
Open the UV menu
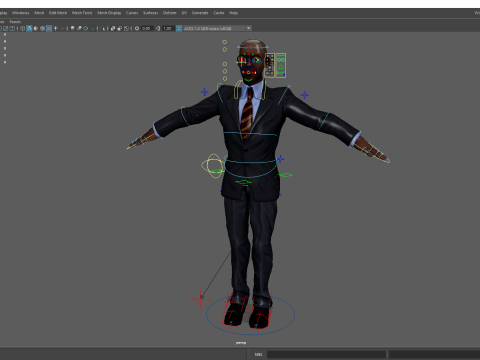point(184,13)
